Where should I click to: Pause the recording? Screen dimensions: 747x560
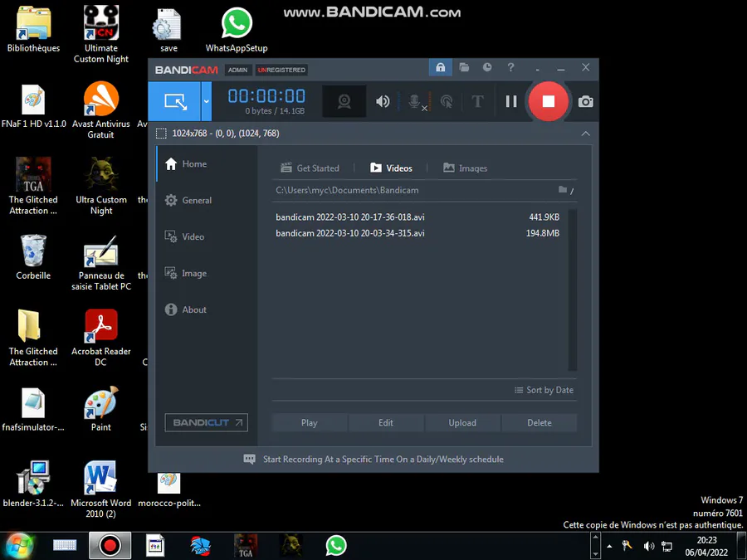(x=511, y=101)
